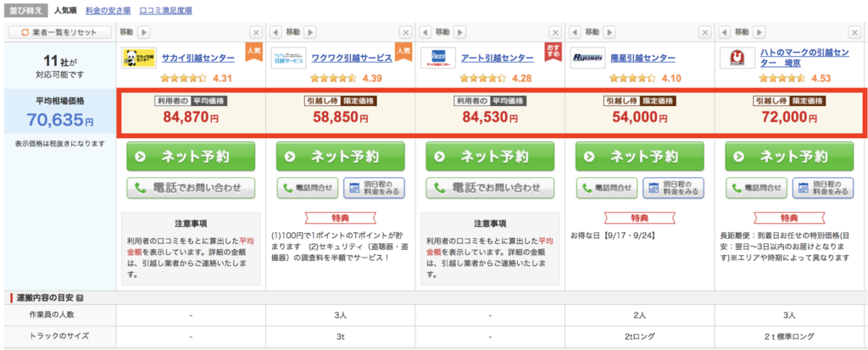
Task: Click the 84,870円 price for サカイ
Action: 191,117
